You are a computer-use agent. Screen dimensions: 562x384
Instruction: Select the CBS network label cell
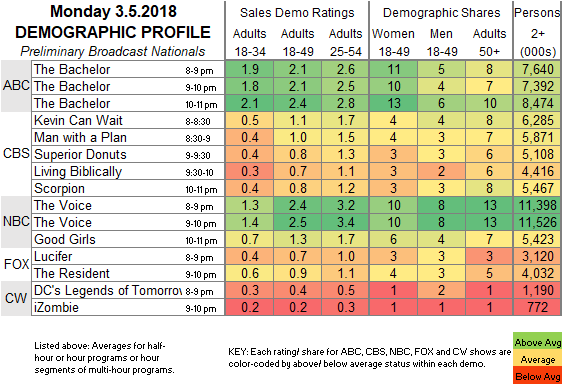[16, 154]
